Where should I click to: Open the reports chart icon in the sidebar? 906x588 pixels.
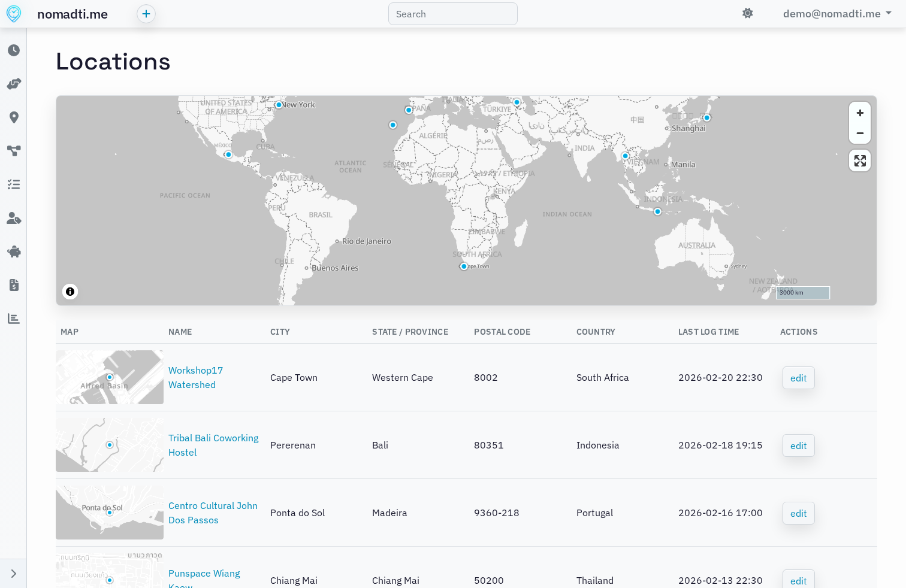13,319
